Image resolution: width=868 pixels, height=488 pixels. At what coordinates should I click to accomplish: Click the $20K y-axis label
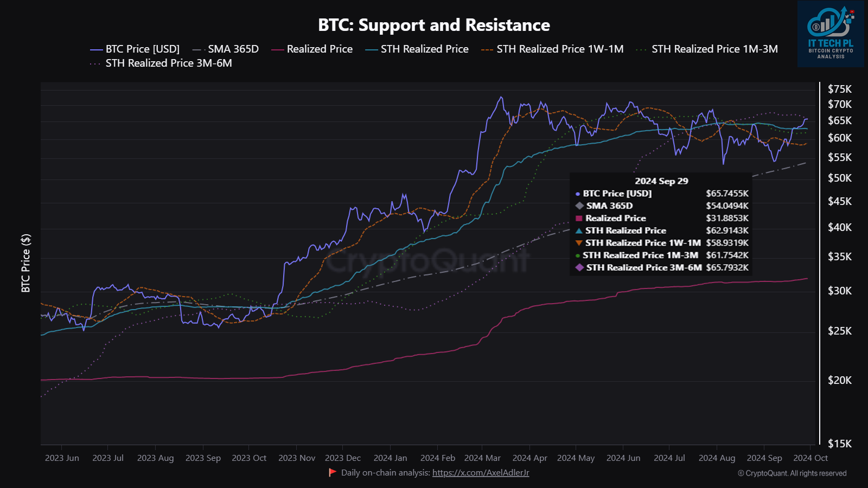click(x=840, y=380)
